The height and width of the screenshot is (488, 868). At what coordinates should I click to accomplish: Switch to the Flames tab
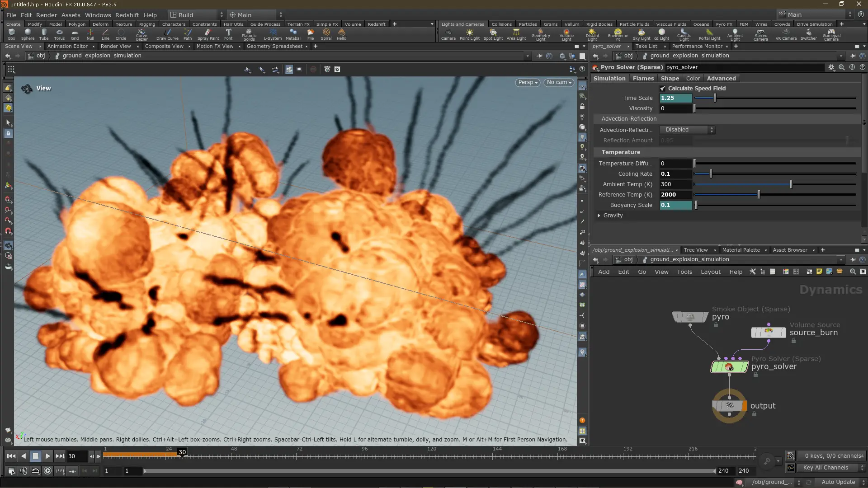click(643, 78)
